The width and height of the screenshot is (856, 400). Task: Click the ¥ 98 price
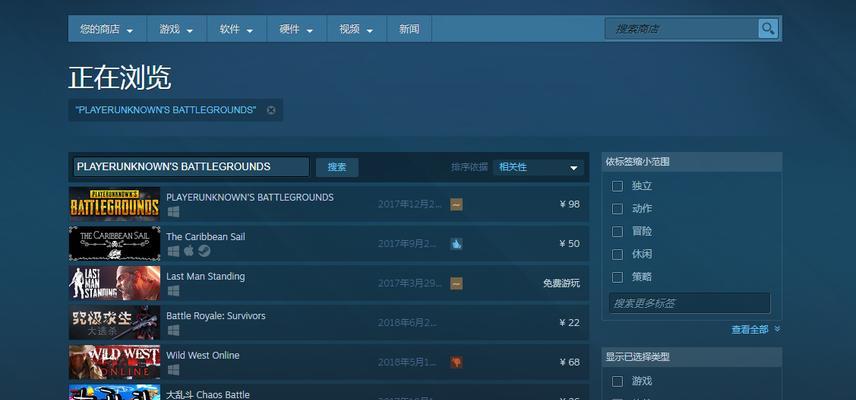569,204
